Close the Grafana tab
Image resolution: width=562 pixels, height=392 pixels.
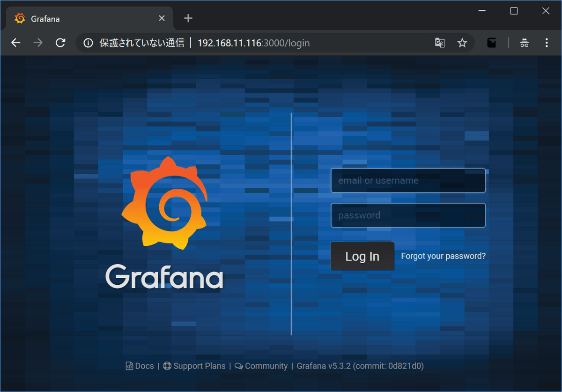[162, 18]
